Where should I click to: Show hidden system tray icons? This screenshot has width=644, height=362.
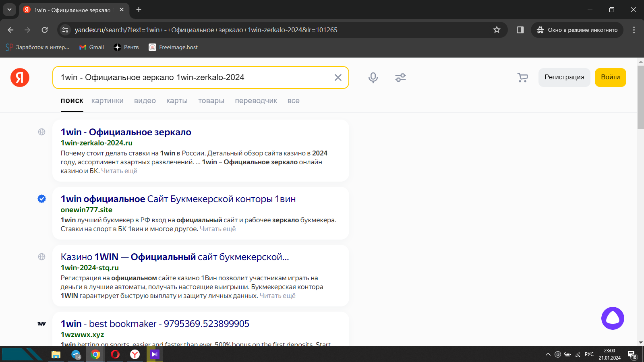548,354
